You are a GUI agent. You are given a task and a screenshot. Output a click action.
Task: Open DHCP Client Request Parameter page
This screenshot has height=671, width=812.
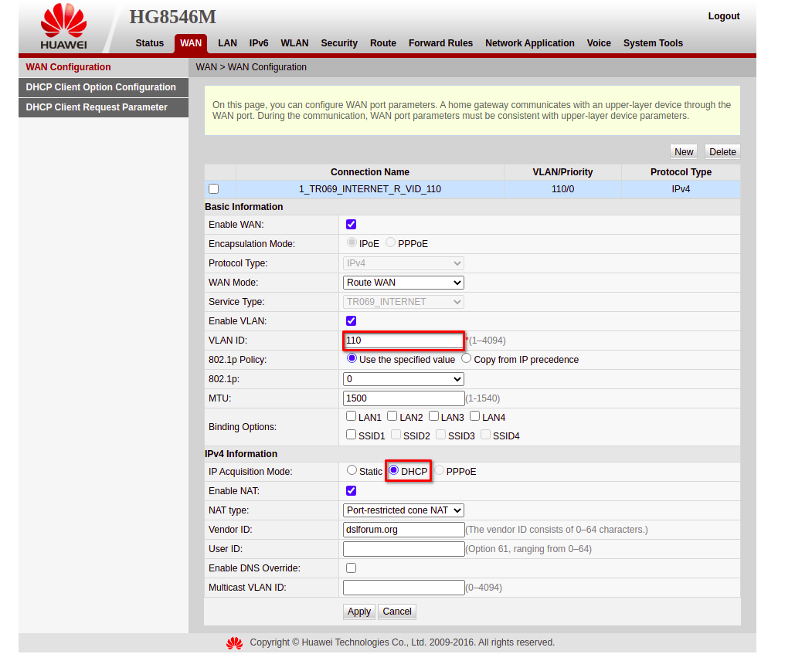point(97,107)
